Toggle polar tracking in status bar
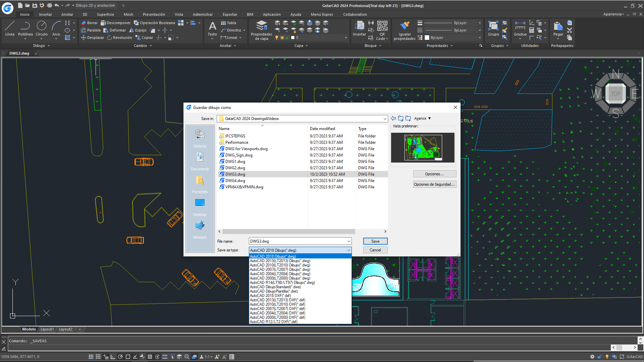The width and height of the screenshot is (644, 362). pos(120,357)
